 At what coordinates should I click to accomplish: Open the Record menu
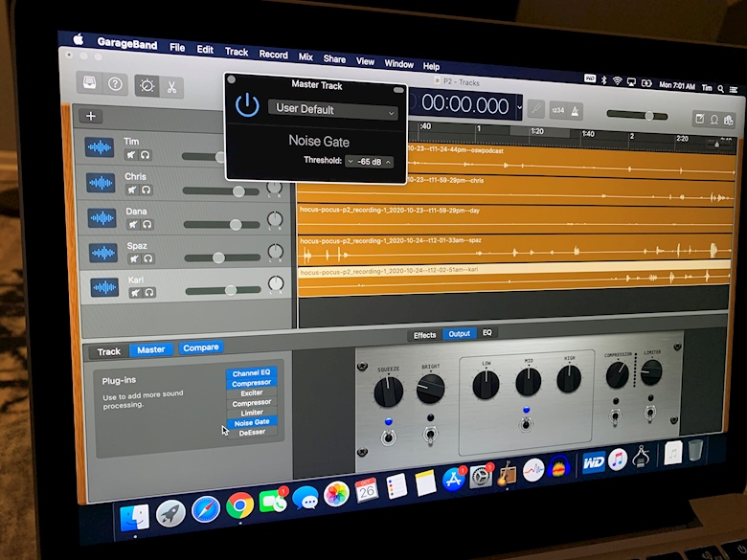pyautogui.click(x=273, y=55)
